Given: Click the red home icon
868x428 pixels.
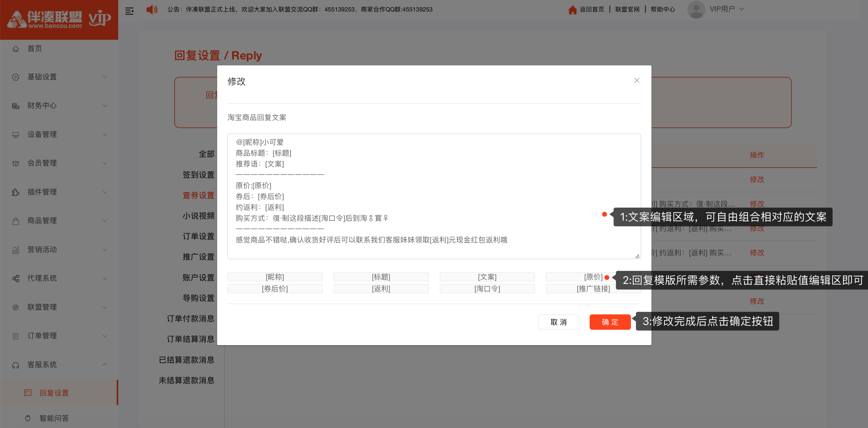Looking at the screenshot, I should click(572, 10).
